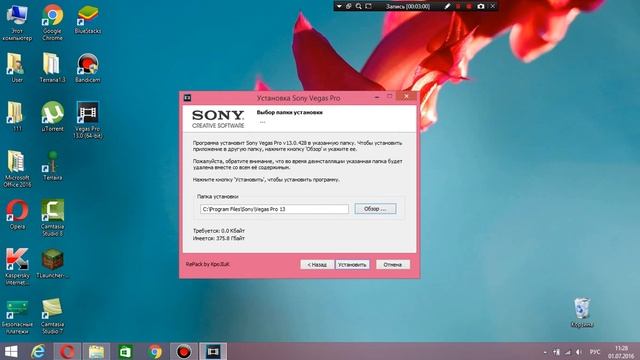
Task: Close the Sony Vegas Pro installer window
Action: pyautogui.click(x=406, y=96)
